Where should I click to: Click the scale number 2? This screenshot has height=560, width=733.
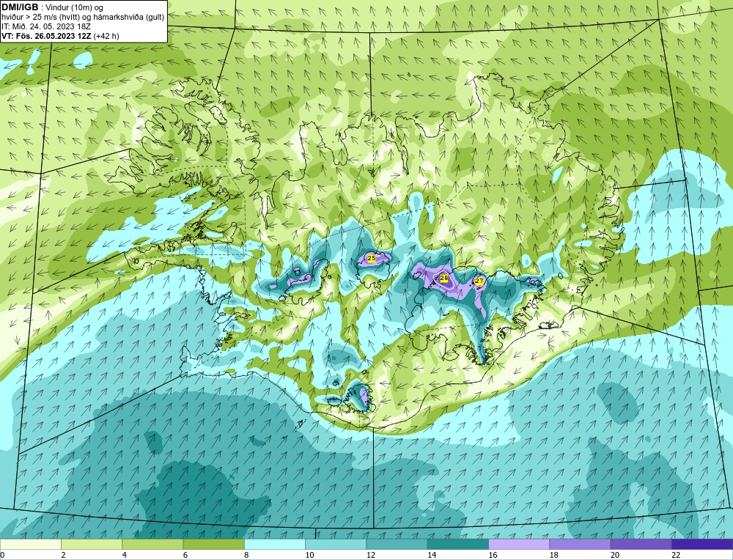point(63,555)
